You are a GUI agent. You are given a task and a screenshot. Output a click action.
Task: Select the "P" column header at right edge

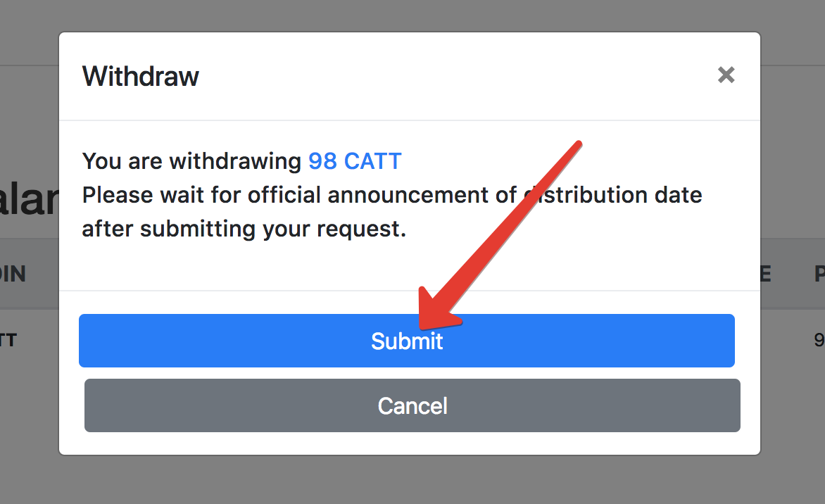pos(819,274)
